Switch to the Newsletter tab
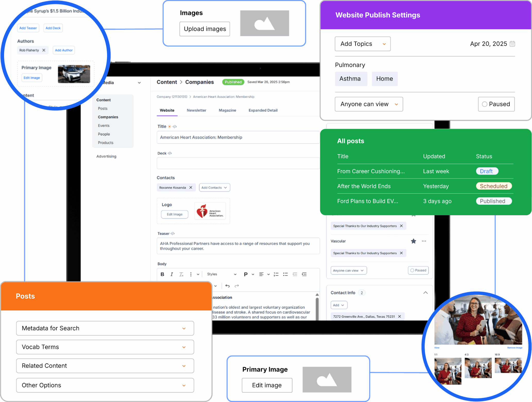This screenshot has height=402, width=532. point(196,110)
